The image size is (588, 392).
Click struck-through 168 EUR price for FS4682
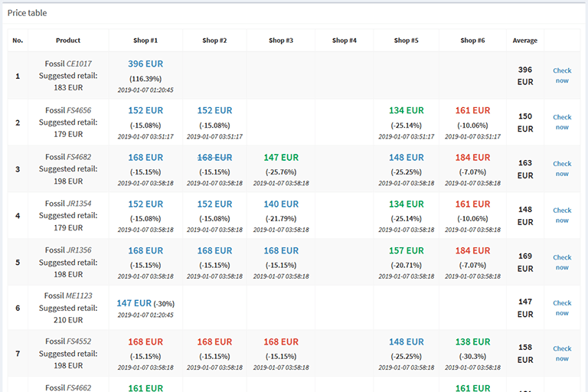214,157
